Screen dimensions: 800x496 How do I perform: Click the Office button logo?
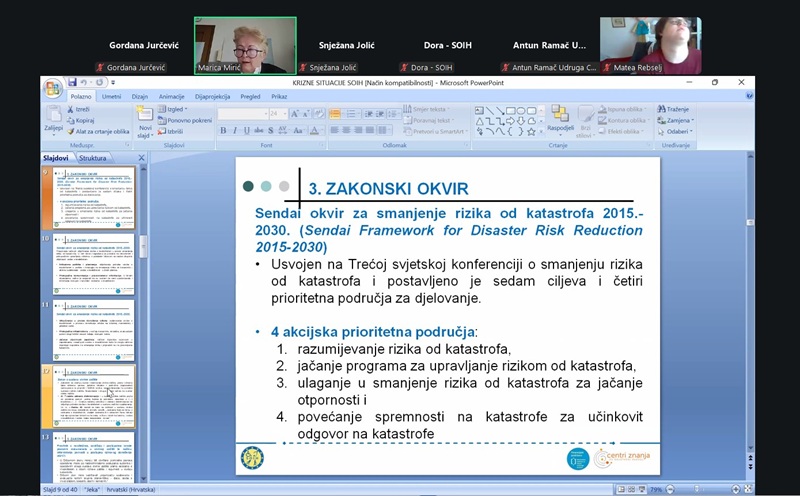point(52,89)
